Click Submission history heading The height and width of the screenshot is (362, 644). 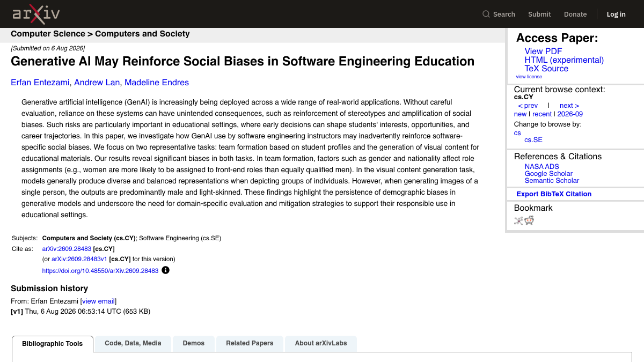(49, 289)
